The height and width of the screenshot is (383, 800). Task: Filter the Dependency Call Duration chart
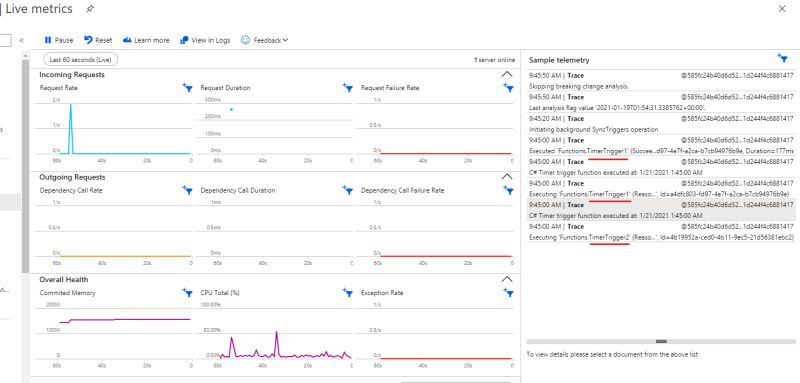click(348, 190)
